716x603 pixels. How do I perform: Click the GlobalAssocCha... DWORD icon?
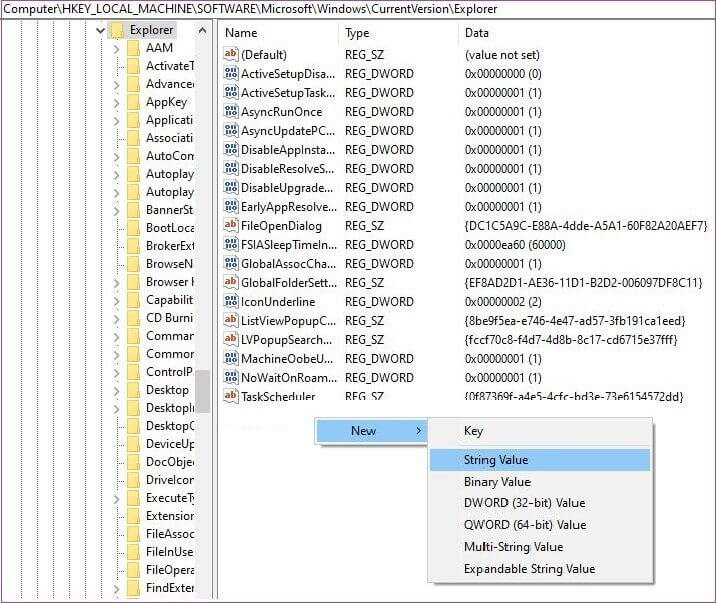click(231, 263)
